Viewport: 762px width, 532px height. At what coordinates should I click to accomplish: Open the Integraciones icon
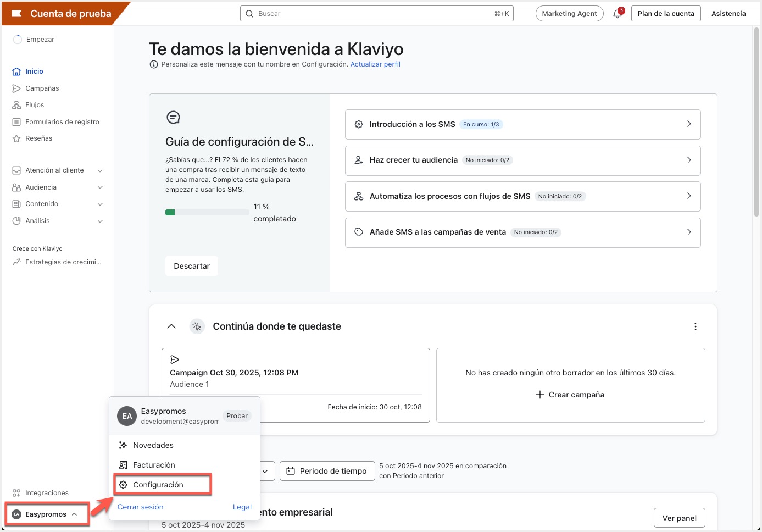point(16,492)
